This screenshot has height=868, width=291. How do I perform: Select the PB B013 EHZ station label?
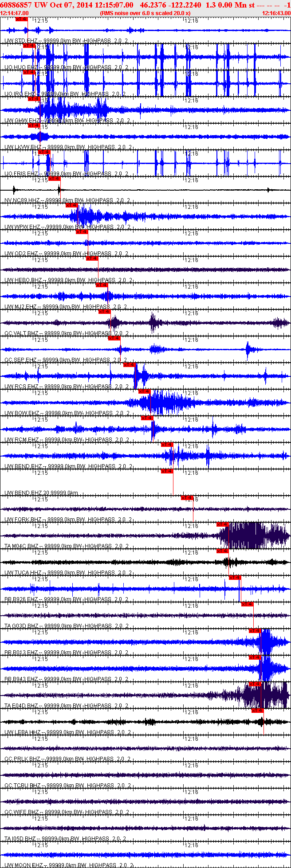[x=67, y=653]
